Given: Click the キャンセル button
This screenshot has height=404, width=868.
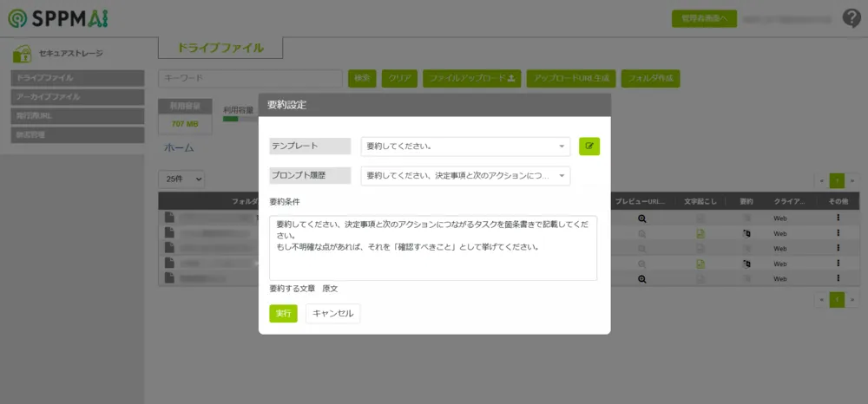Looking at the screenshot, I should tap(332, 313).
